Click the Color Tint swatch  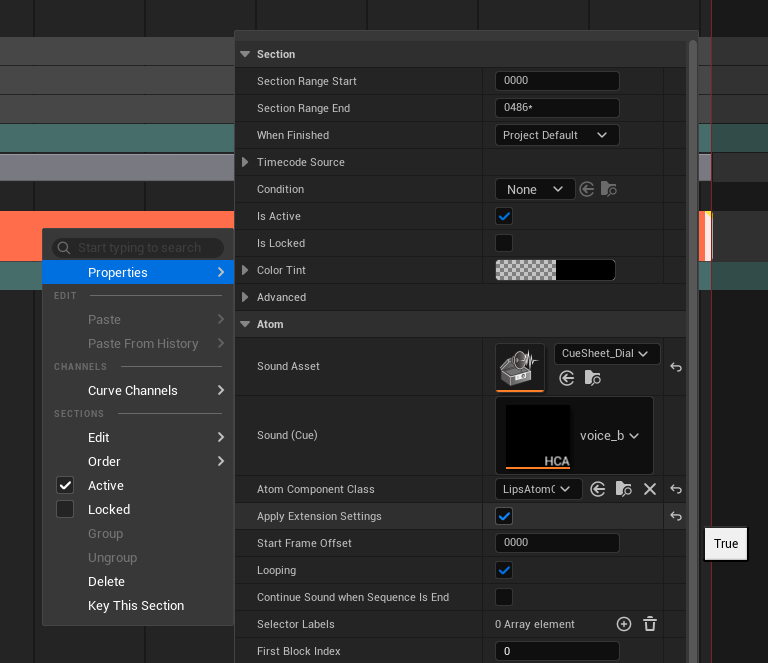pos(555,270)
